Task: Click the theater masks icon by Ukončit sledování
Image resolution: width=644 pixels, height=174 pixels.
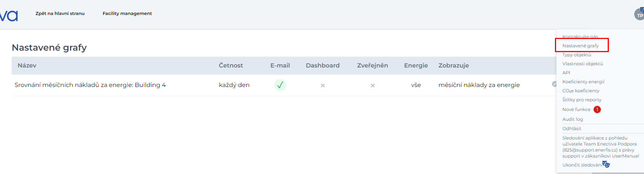Action: tap(606, 165)
